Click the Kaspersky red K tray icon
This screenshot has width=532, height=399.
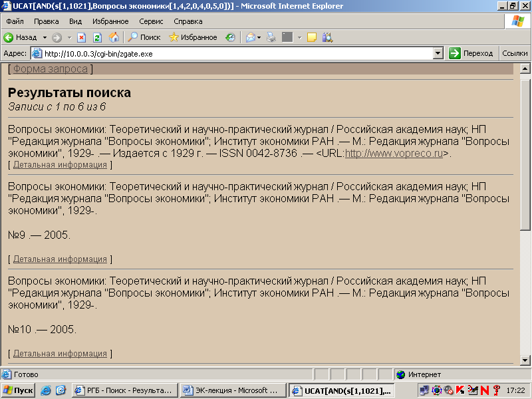pyautogui.click(x=460, y=390)
